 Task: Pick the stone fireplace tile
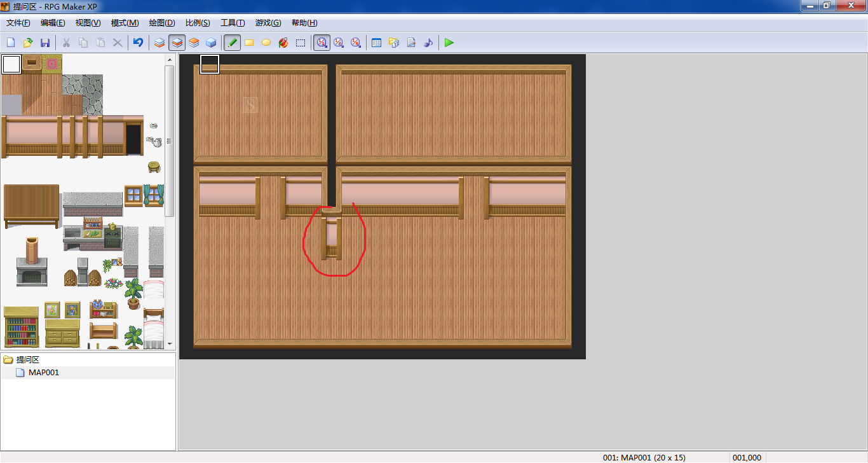[x=32, y=261]
